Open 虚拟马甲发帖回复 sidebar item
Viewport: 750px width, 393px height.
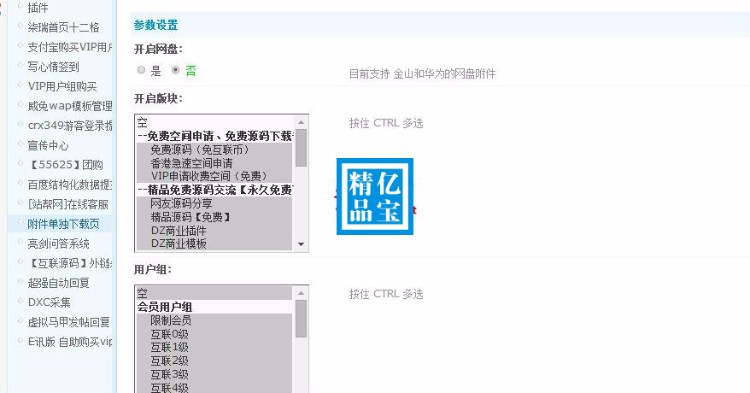68,322
